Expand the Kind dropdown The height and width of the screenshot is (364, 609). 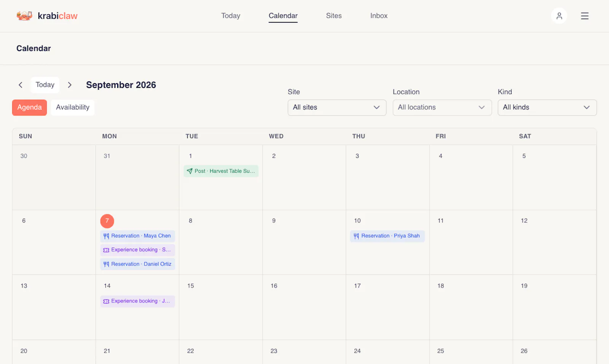[x=547, y=107]
